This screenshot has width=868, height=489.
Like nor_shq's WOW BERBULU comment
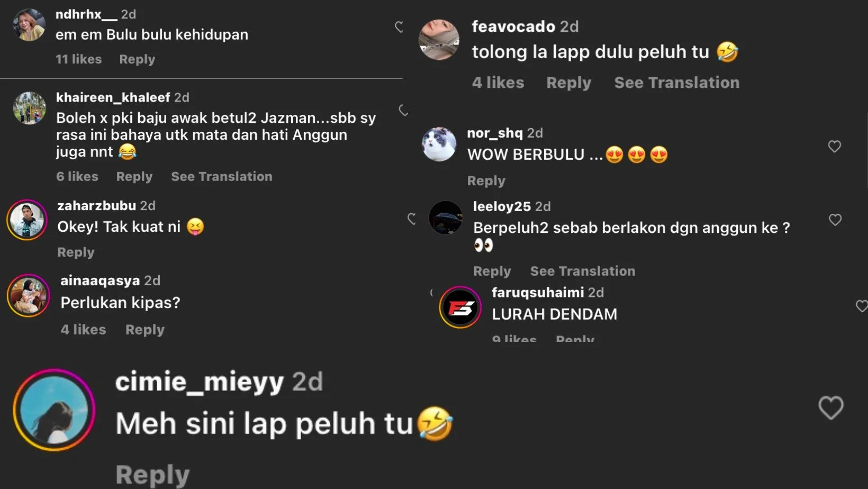click(x=835, y=147)
